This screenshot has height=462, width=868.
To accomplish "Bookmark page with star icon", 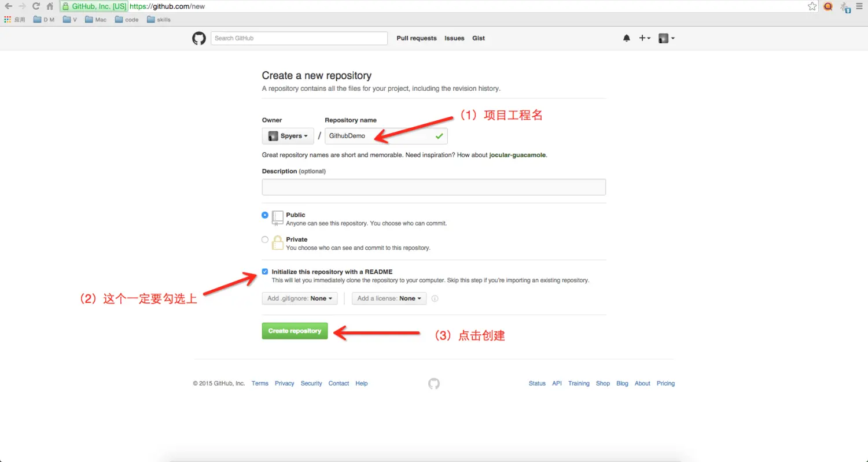I will point(812,6).
